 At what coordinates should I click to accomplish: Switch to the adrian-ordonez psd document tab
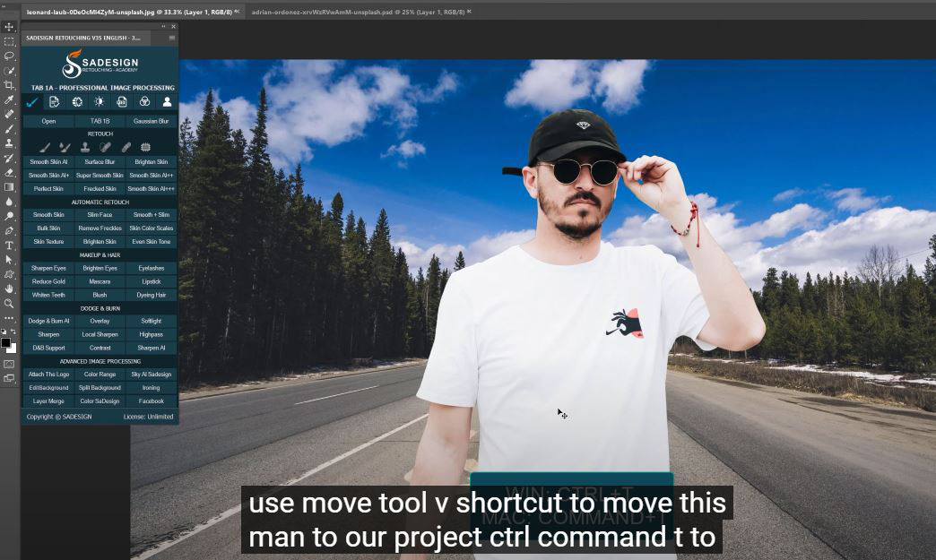358,12
